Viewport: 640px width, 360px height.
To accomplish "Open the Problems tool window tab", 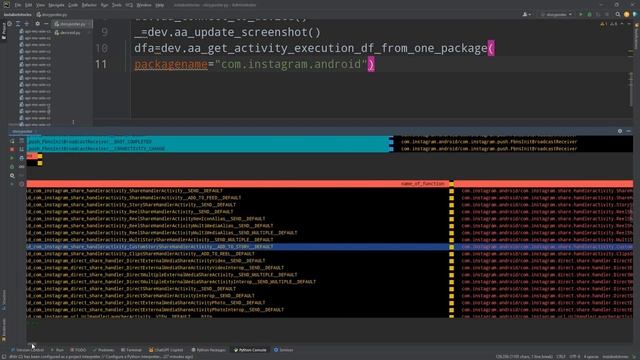I will pos(104,350).
